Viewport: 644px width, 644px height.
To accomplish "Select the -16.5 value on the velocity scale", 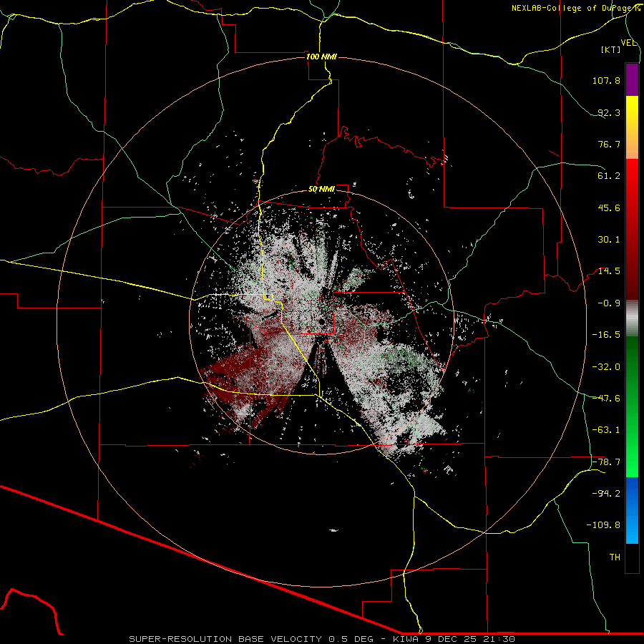I will (606, 335).
